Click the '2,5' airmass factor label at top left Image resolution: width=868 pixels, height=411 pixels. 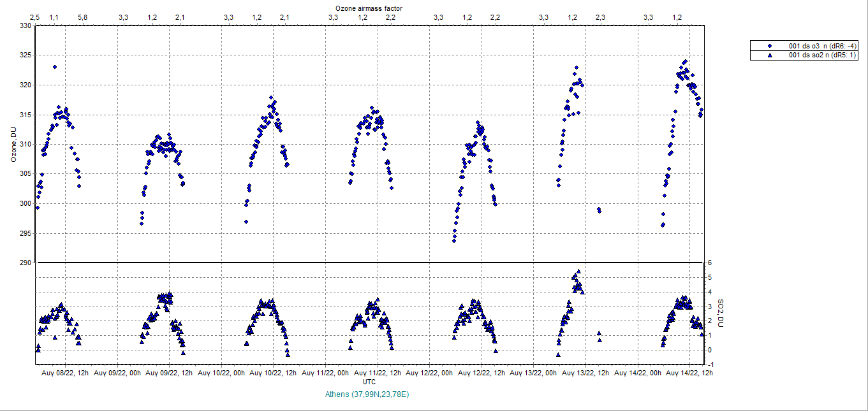coord(34,17)
